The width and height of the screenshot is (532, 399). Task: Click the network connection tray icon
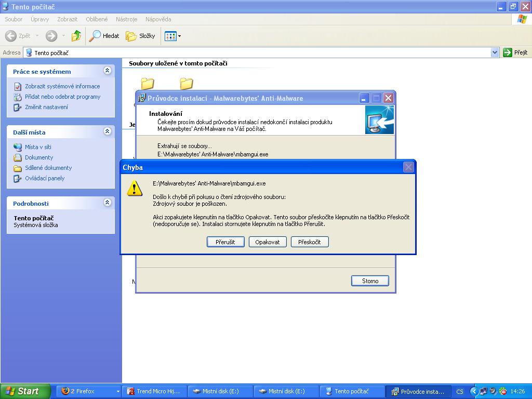click(483, 392)
